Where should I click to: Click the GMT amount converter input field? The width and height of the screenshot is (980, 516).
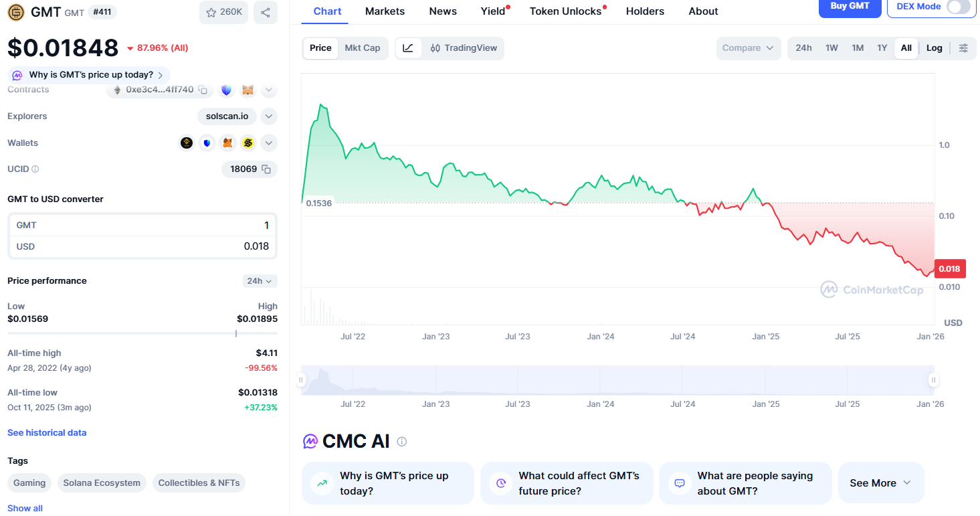142,226
